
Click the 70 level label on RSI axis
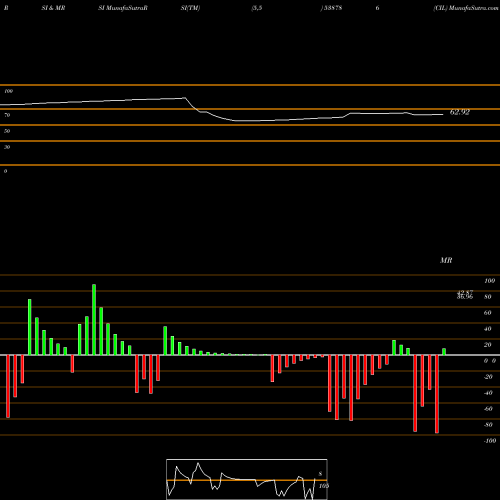[7, 115]
